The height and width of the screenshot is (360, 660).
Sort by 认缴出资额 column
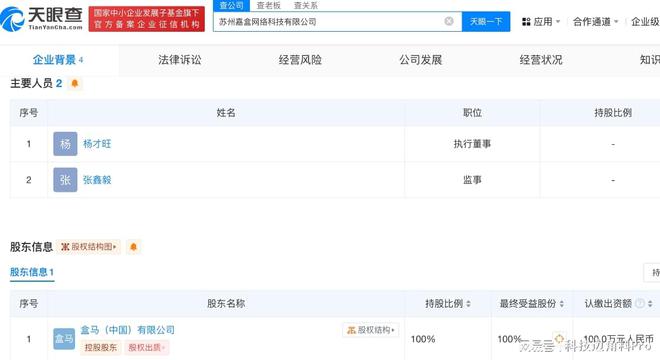click(x=651, y=303)
